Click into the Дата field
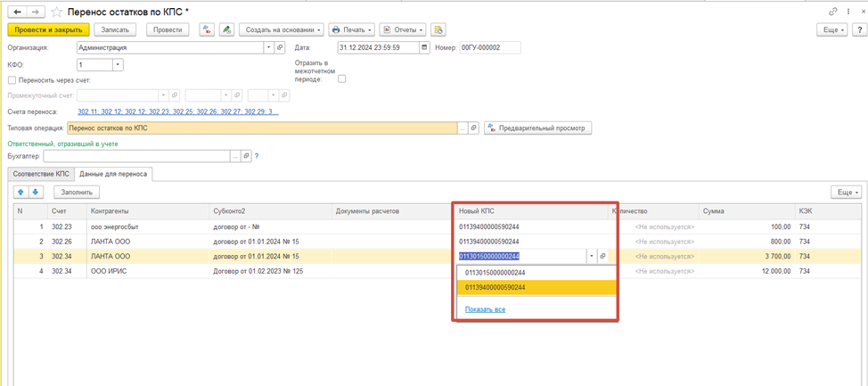Screen dimensions: 868x386 (x=378, y=47)
